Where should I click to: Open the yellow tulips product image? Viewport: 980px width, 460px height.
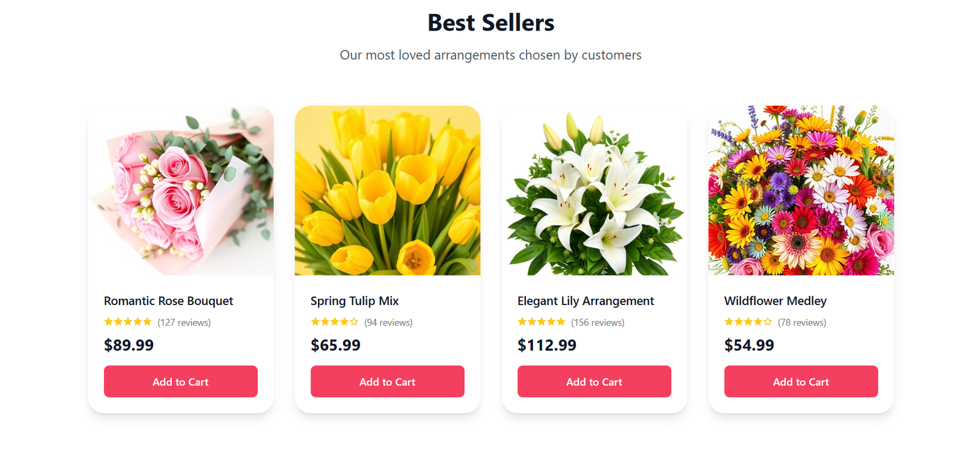387,190
